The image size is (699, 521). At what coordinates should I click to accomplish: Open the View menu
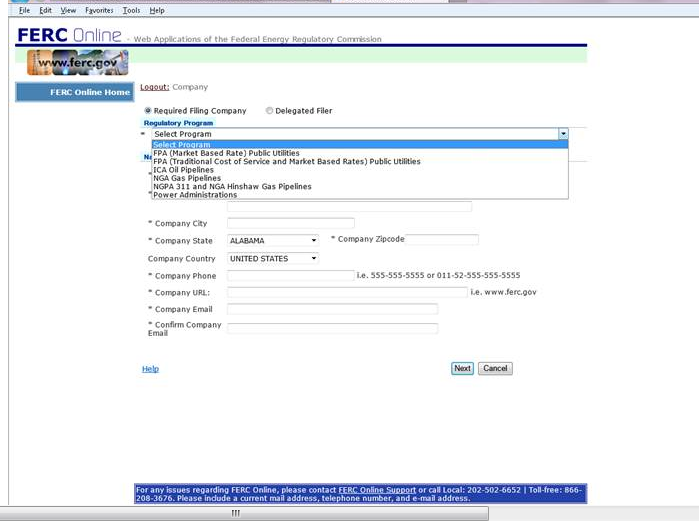click(x=68, y=10)
